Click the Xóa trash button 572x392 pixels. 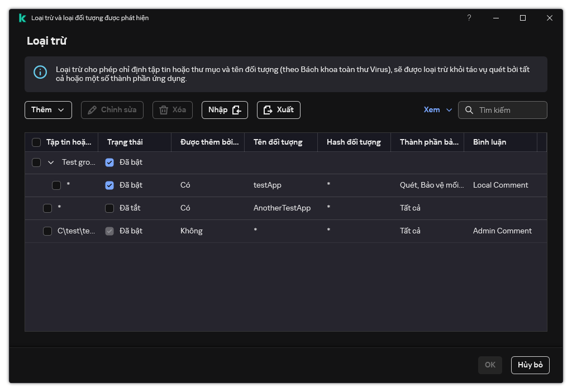coord(173,110)
